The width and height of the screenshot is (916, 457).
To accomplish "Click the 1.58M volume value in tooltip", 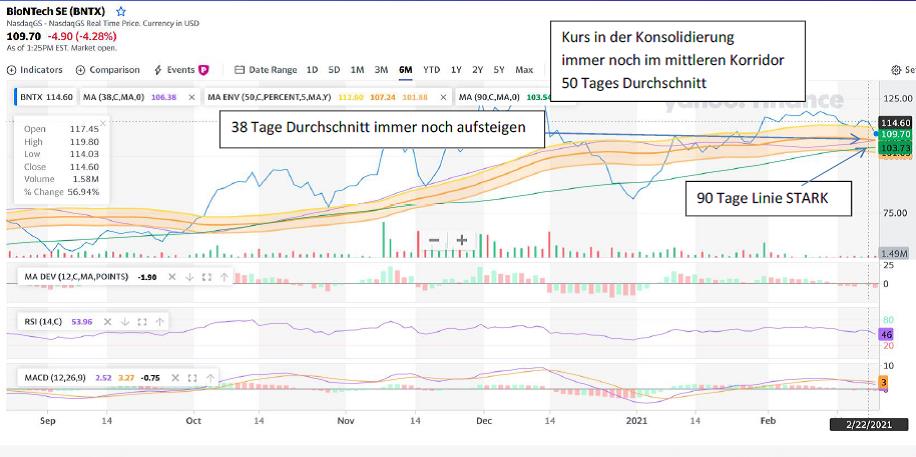I will pyautogui.click(x=85, y=179).
